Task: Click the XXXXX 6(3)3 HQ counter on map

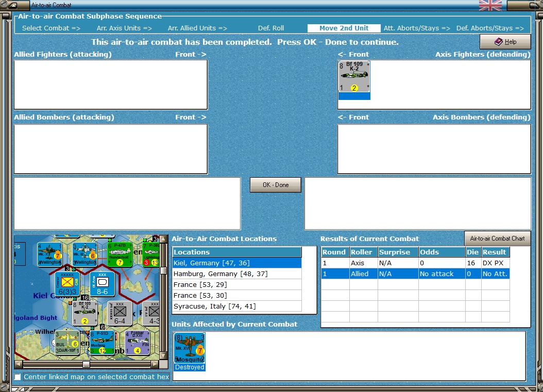Action: point(67,284)
